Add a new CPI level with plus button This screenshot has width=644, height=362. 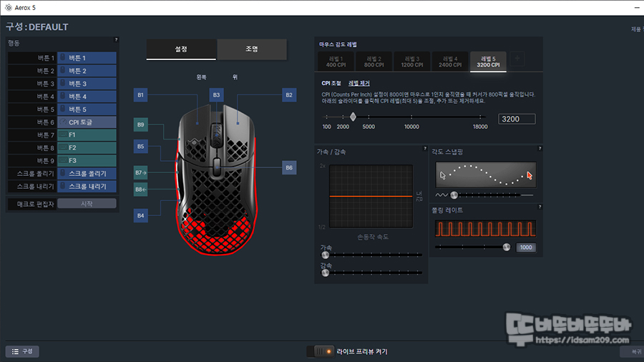click(x=517, y=59)
